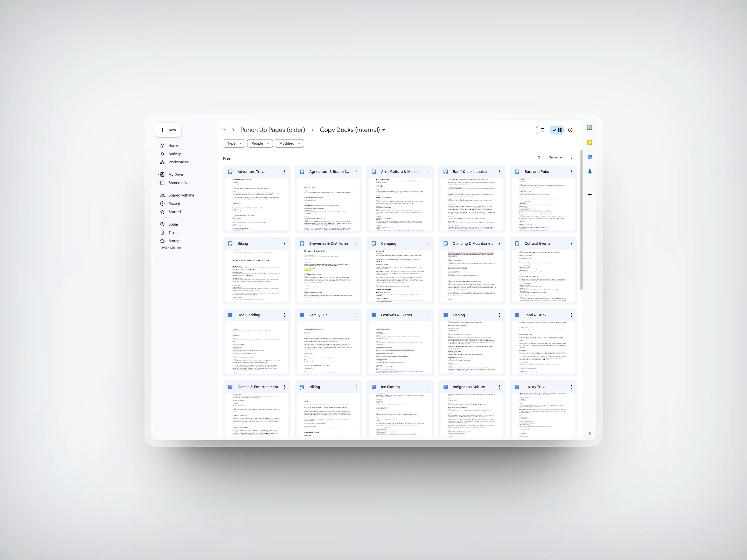
Task: Open Contacts side panel icon
Action: click(x=590, y=171)
